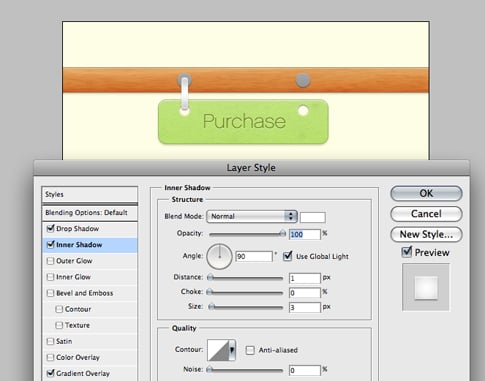Click the green Purchase button on canvas
Image resolution: width=485 pixels, height=381 pixels.
(243, 122)
